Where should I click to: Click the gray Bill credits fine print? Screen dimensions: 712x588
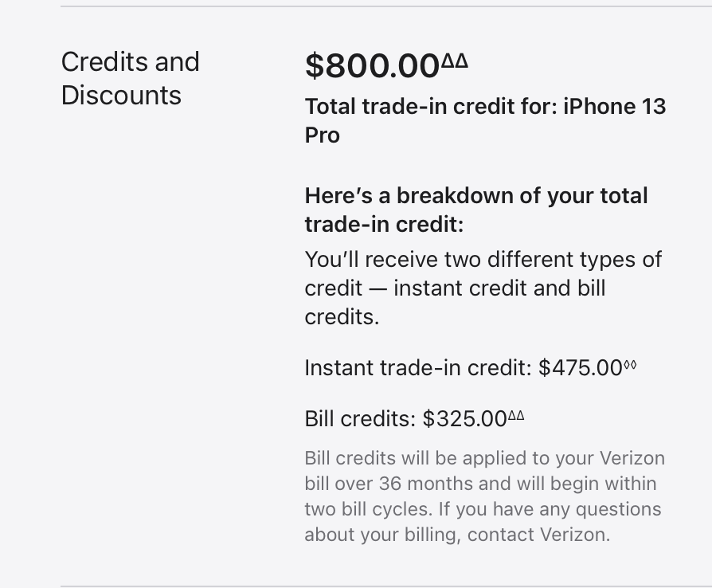(484, 496)
